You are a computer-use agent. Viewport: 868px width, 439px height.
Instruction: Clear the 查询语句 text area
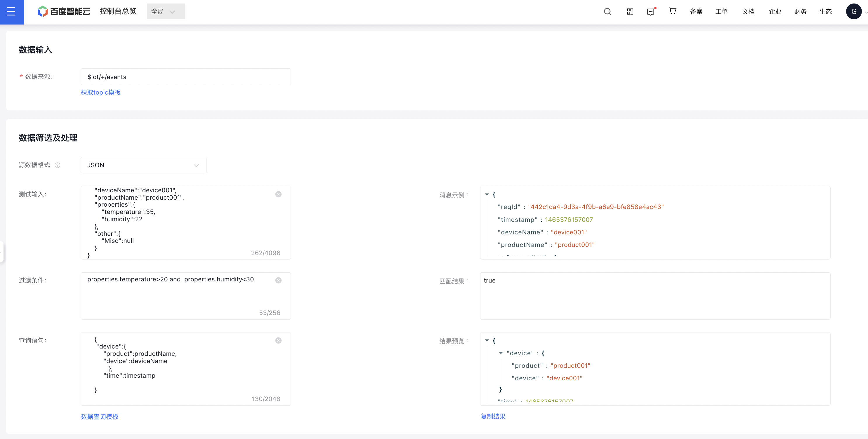(278, 340)
